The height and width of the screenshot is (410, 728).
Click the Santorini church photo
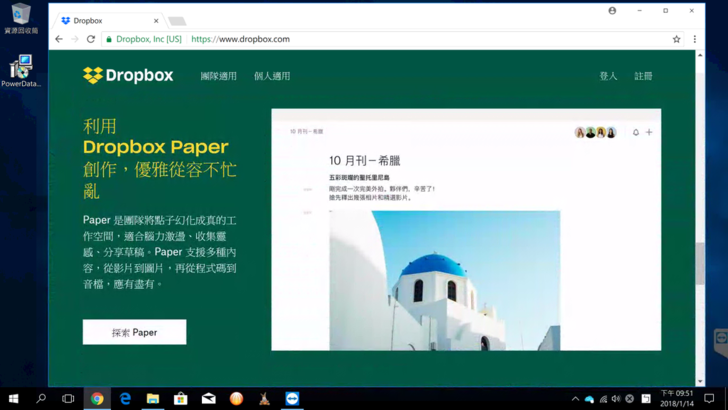point(445,280)
